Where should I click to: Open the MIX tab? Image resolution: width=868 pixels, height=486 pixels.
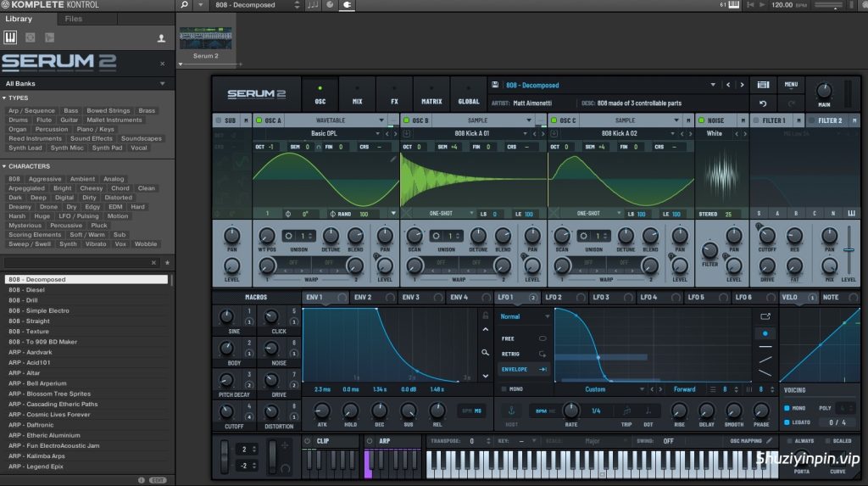[x=358, y=94]
